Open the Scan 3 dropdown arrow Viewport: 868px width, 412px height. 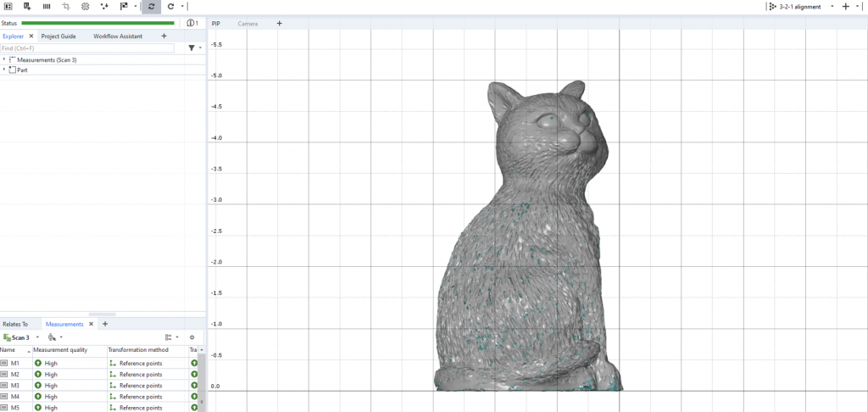(x=37, y=337)
